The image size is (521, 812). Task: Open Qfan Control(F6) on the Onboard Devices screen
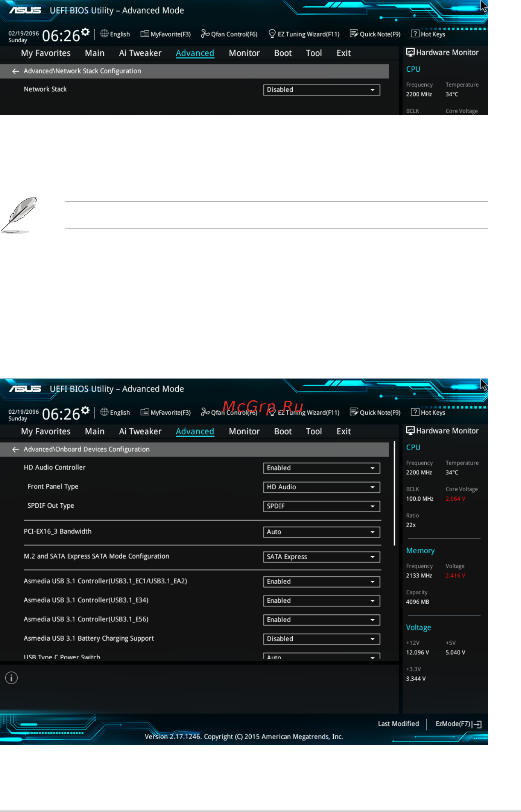pos(229,413)
